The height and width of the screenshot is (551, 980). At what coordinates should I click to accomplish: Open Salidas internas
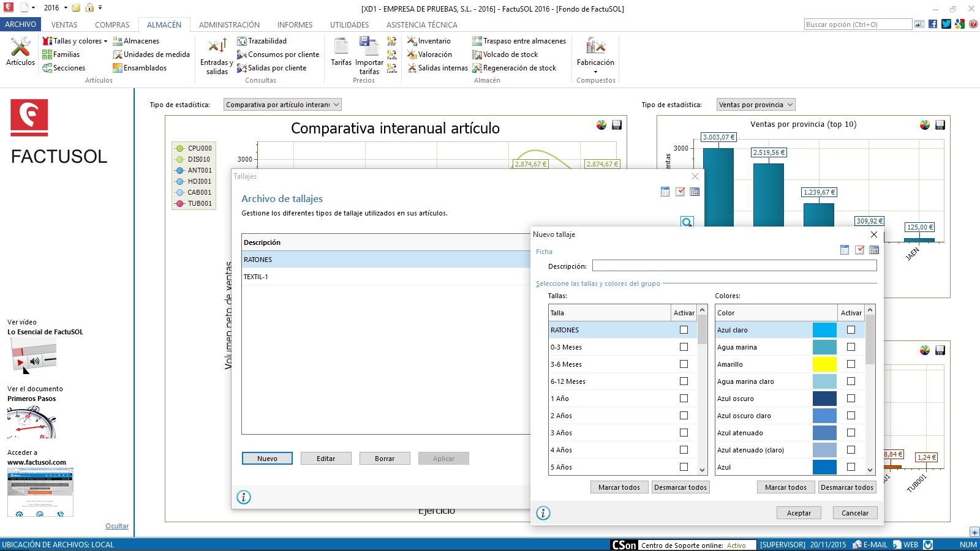437,68
